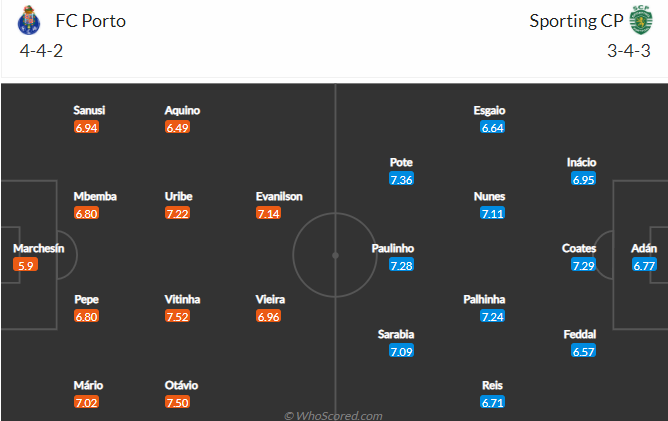Image resolution: width=668 pixels, height=421 pixels.
Task: Open the FC Porto team name link
Action: coord(91,21)
